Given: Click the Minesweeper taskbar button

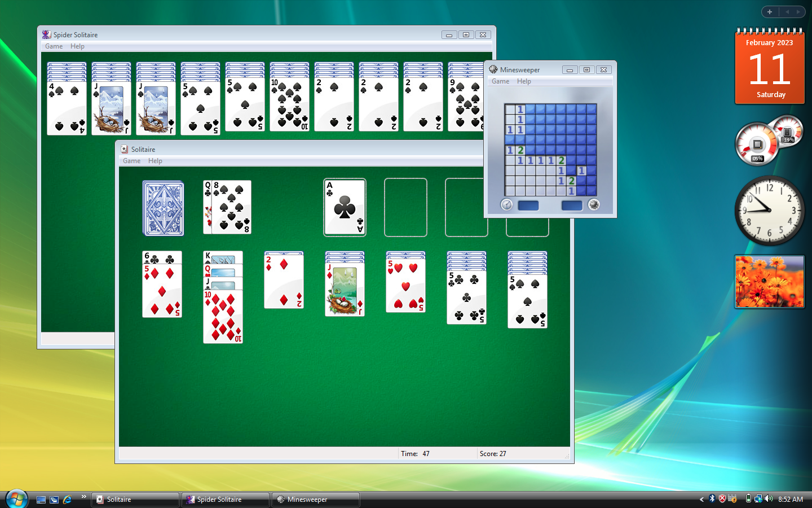Looking at the screenshot, I should pos(315,500).
